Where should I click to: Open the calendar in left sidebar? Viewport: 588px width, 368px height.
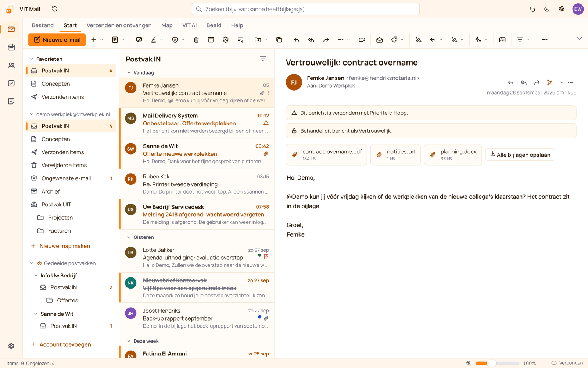(x=11, y=47)
